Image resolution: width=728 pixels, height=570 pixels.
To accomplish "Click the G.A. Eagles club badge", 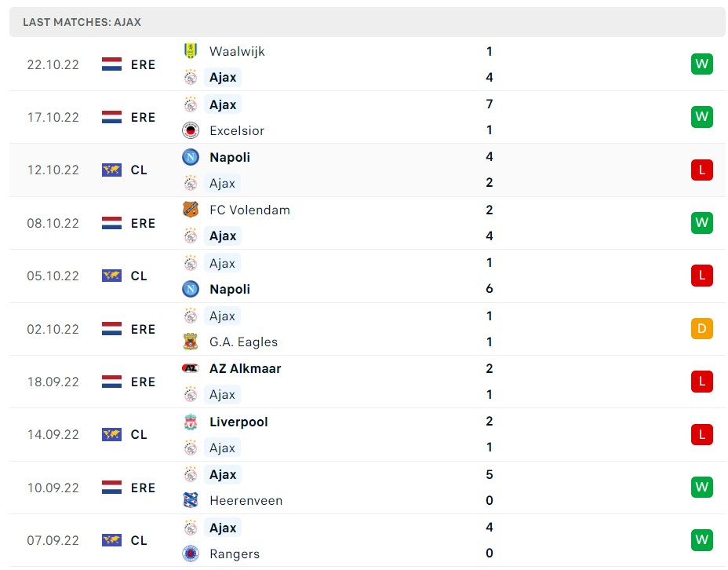I will (190, 342).
